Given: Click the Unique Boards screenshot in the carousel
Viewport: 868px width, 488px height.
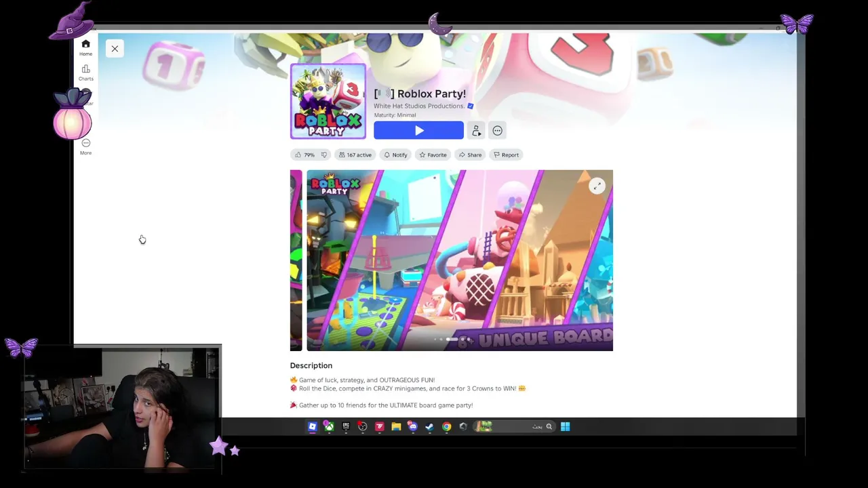Looking at the screenshot, I should 460,260.
